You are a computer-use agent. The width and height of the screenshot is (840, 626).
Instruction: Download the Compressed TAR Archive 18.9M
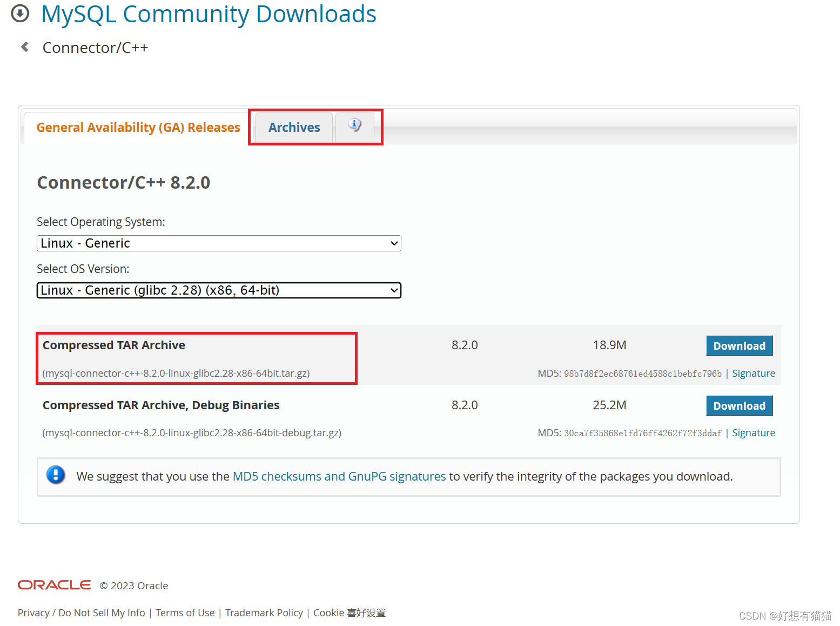[x=739, y=346]
